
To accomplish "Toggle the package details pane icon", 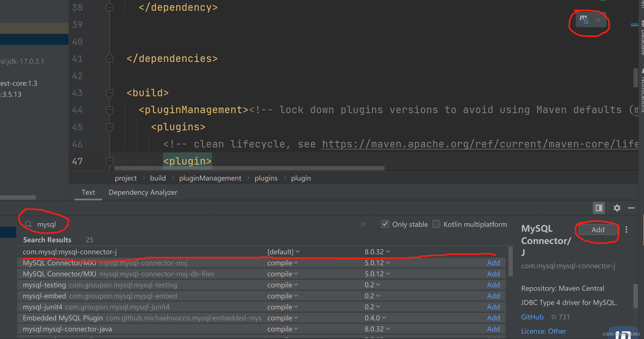I will [x=598, y=208].
